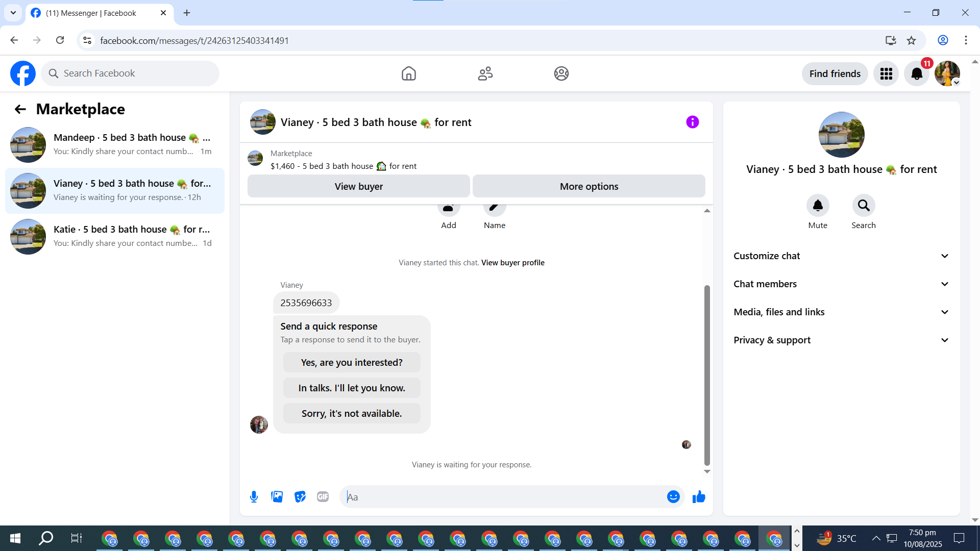Expand Media, files and links section

[x=841, y=312]
